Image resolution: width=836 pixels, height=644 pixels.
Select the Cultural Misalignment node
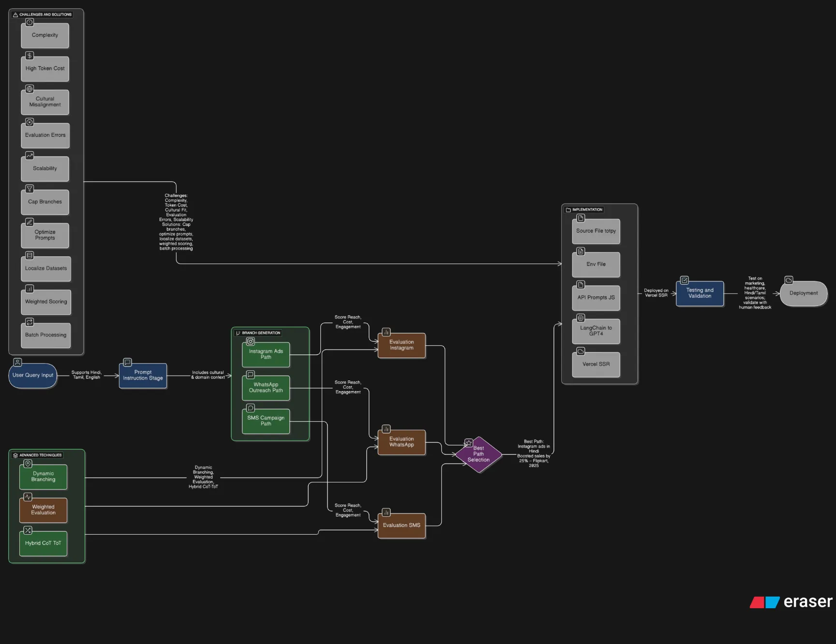click(45, 102)
